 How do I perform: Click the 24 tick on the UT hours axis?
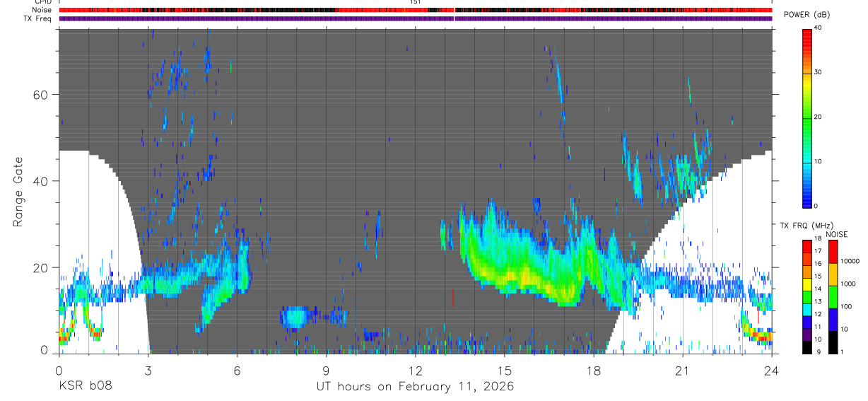click(772, 370)
